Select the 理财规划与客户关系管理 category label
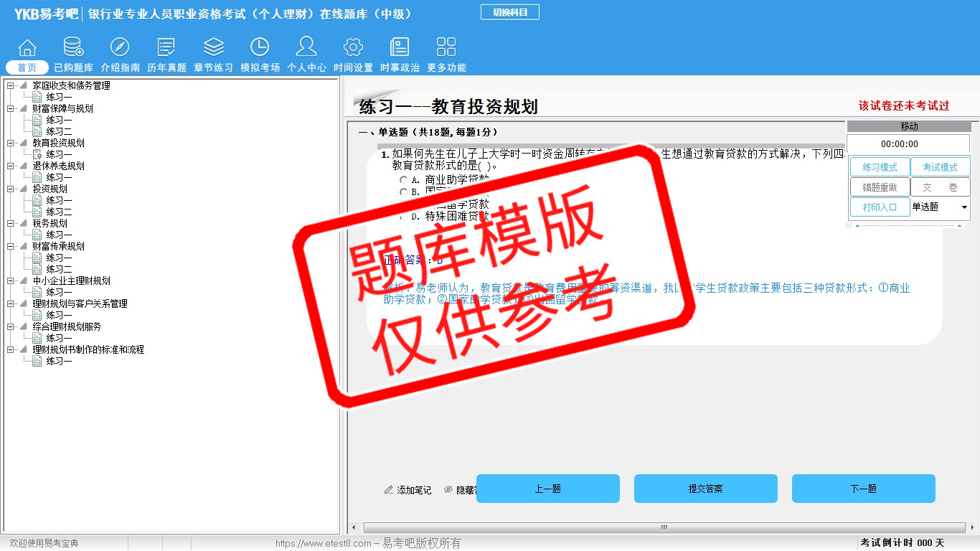 (x=80, y=304)
